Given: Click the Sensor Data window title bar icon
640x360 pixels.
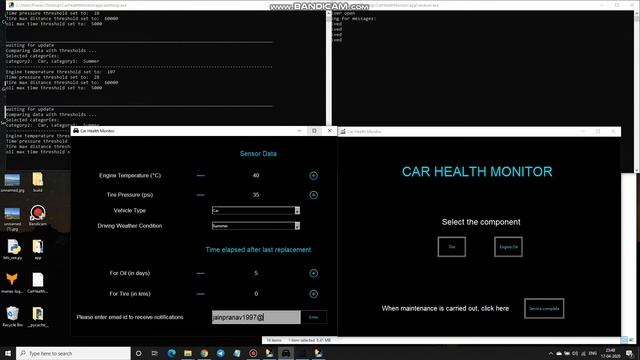Looking at the screenshot, I should 76,131.
